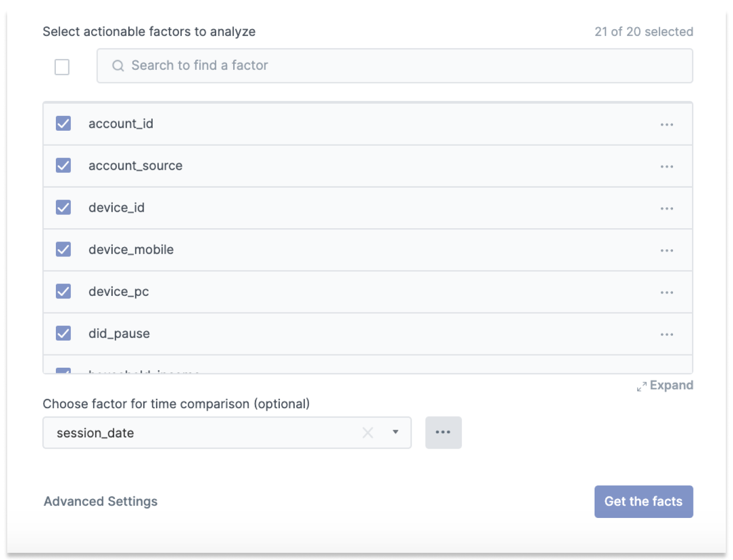Click ellipsis button next to session_date dropdown
This screenshot has width=733, height=560.
point(443,432)
